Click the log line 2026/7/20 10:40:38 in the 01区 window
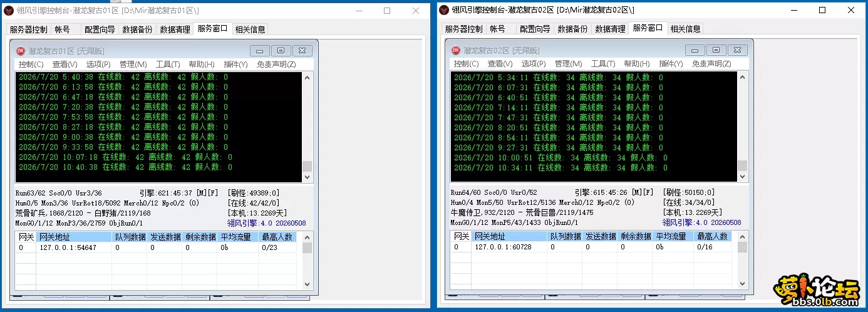Screen dimensions: 868x312 point(125,167)
